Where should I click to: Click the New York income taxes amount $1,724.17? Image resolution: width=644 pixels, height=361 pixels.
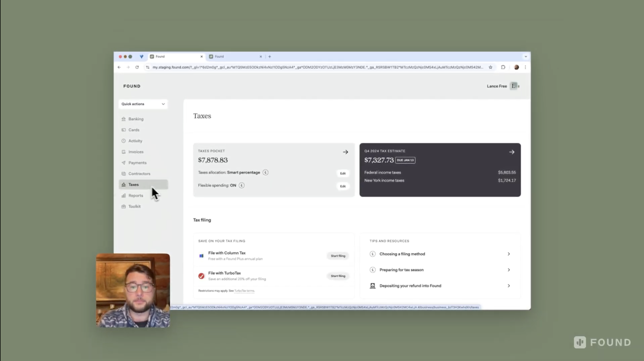tap(507, 180)
